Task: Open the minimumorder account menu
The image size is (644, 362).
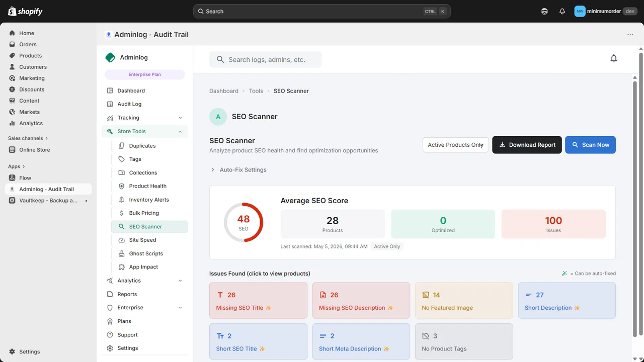Action: pos(606,11)
